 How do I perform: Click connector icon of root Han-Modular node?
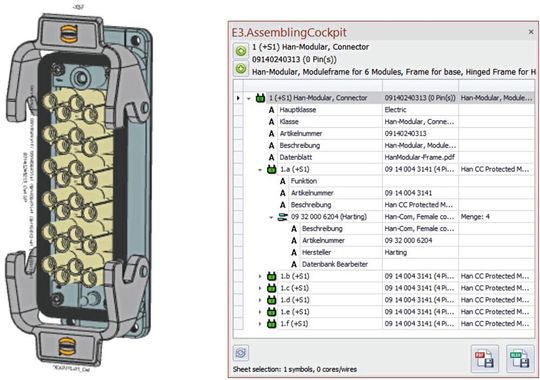point(260,98)
